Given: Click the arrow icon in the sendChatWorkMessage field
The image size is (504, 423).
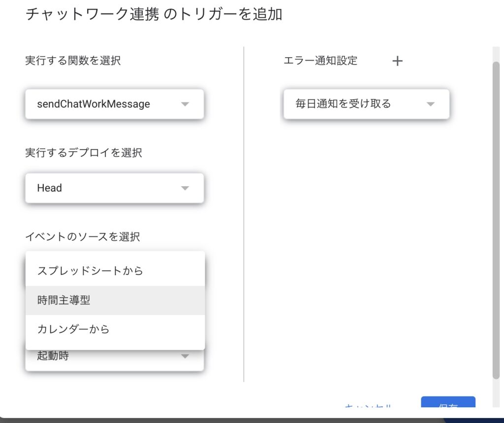Looking at the screenshot, I should coord(185,104).
